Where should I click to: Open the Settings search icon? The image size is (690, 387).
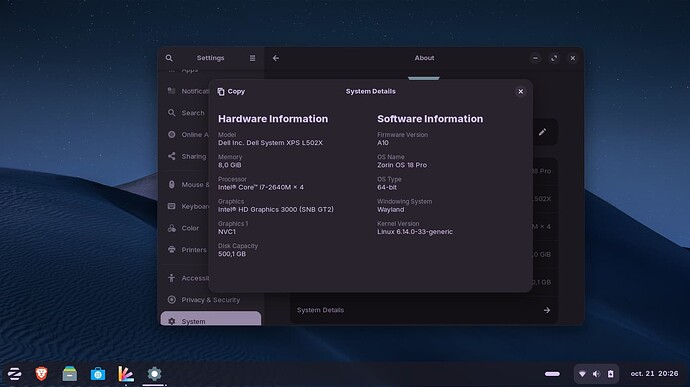tap(169, 58)
